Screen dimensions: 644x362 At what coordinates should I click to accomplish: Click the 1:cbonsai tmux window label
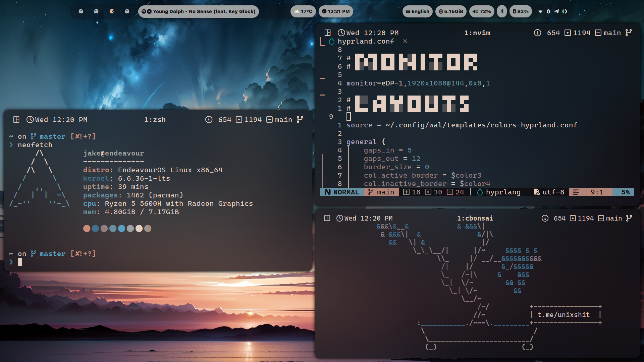(x=475, y=218)
